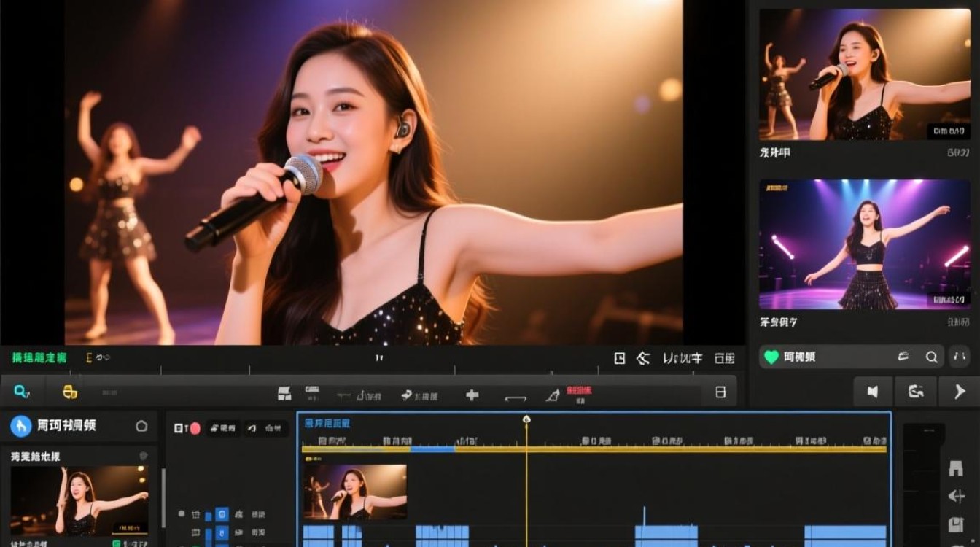Click the hexagon icon in the left panel header
The height and width of the screenshot is (547, 980).
[141, 426]
